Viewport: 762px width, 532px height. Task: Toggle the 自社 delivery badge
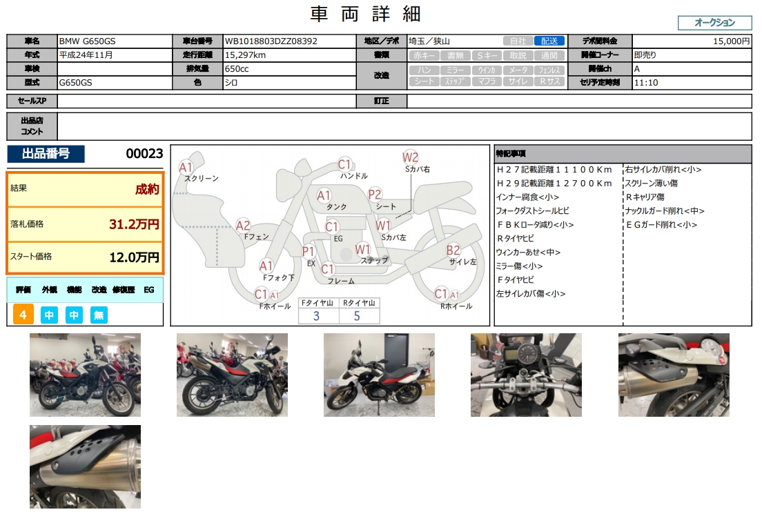[518, 41]
